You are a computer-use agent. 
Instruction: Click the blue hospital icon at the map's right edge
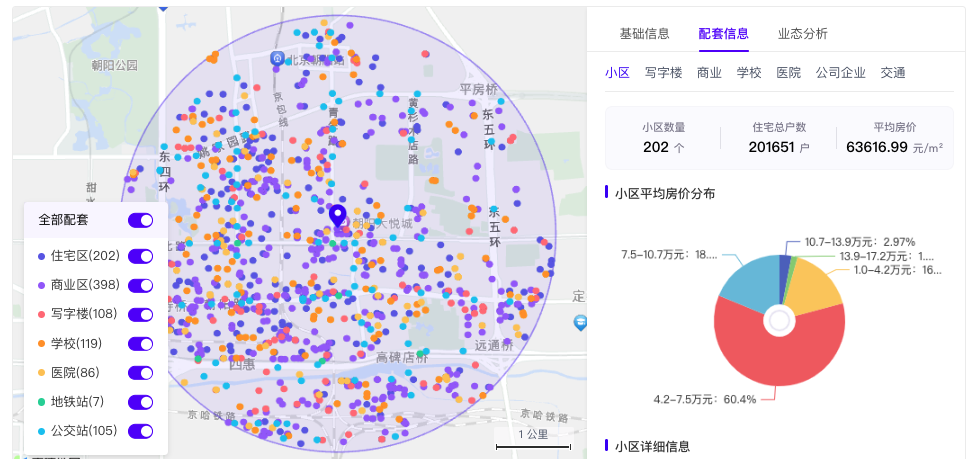point(579,322)
